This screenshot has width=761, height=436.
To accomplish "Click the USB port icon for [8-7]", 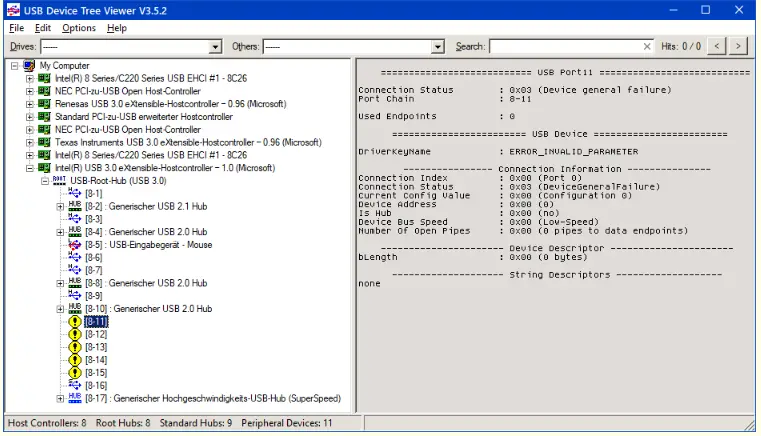I will [75, 270].
